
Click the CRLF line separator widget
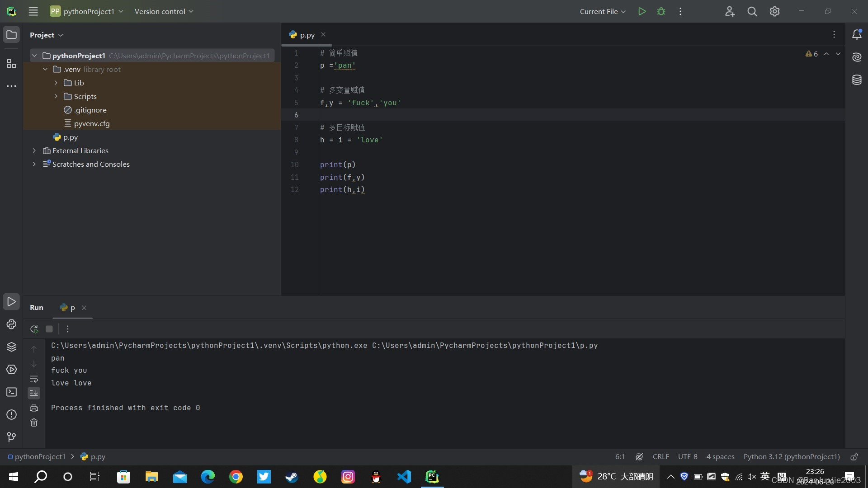click(x=660, y=457)
